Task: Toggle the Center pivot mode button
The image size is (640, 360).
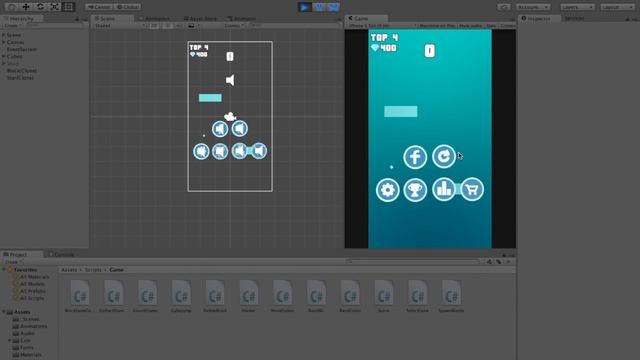Action: tap(99, 7)
